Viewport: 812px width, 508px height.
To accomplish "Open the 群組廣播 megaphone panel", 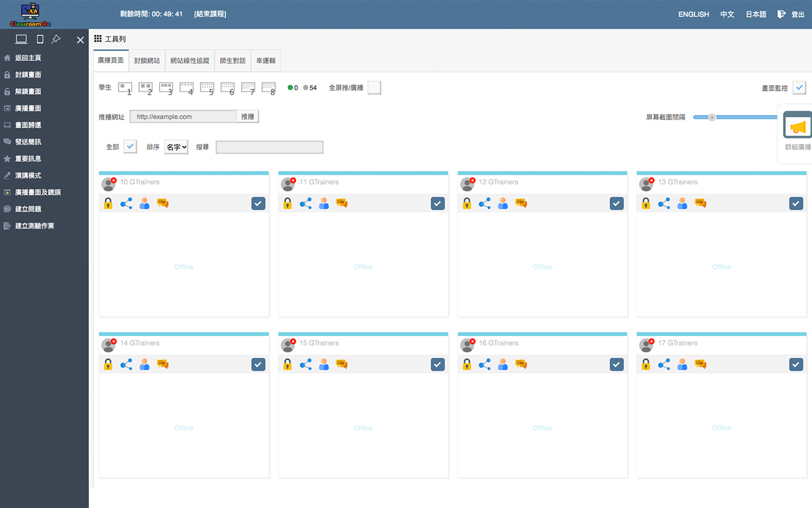I will coord(797,124).
